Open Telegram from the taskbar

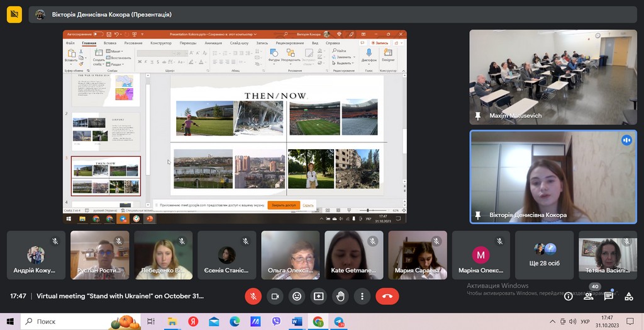point(339,321)
